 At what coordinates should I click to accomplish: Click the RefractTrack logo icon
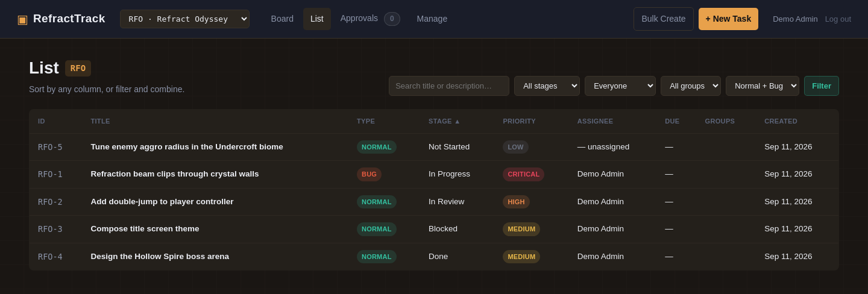click(x=22, y=19)
